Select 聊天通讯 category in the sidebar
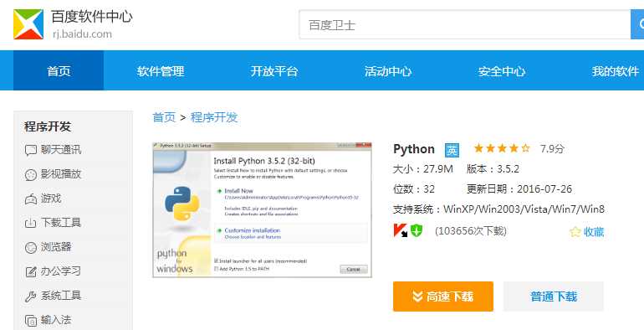Screen dimensions: 644x330 click(61, 150)
